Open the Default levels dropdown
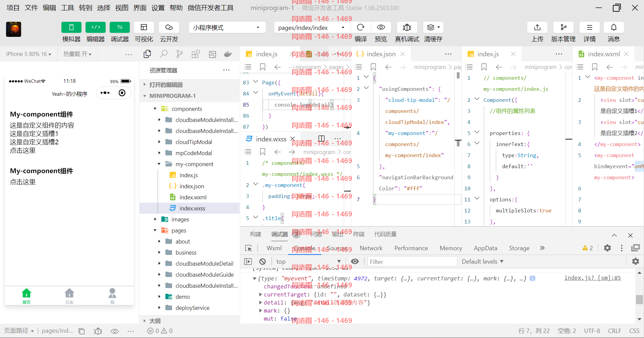This screenshot has height=338, width=644. 483,261
